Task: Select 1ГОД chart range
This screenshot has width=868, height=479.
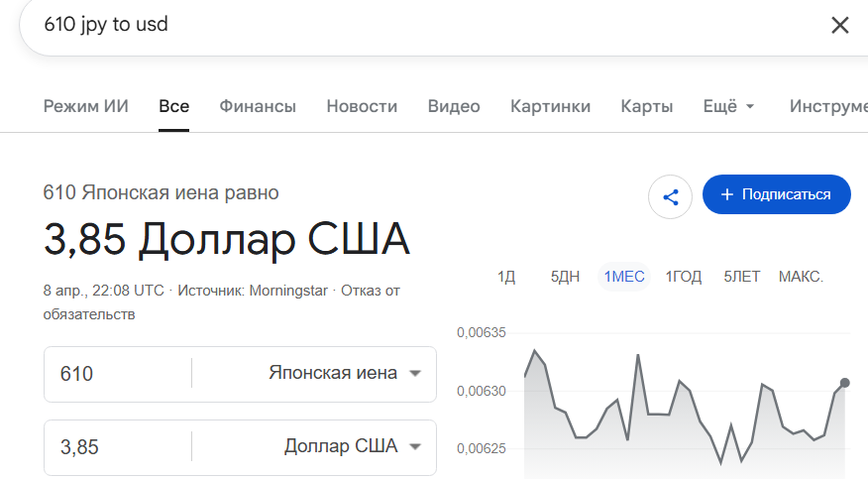Action: (x=683, y=277)
